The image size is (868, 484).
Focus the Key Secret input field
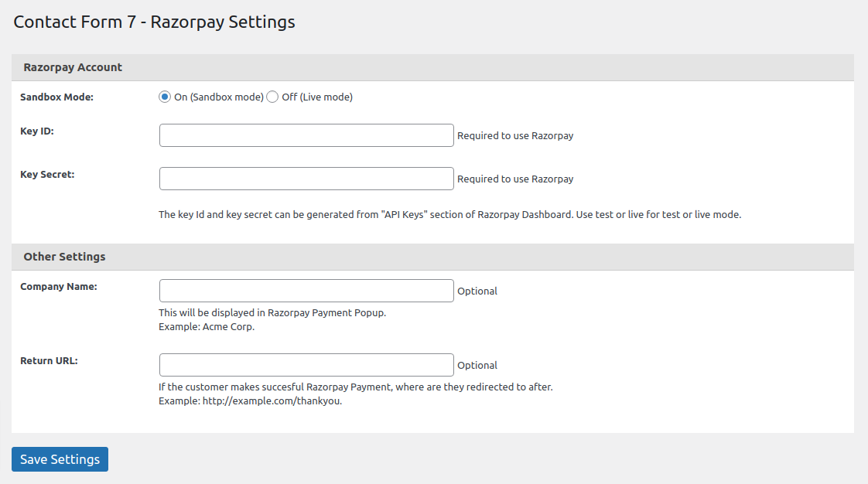(x=306, y=179)
